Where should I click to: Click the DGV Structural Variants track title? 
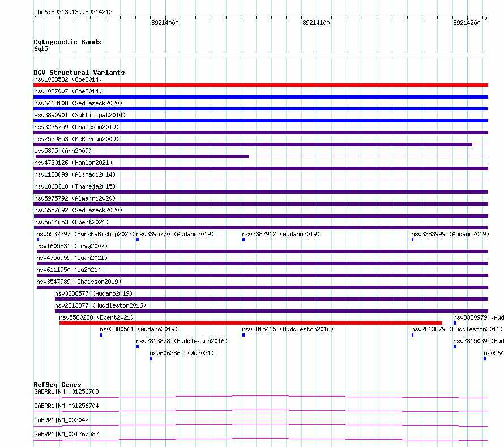79,73
